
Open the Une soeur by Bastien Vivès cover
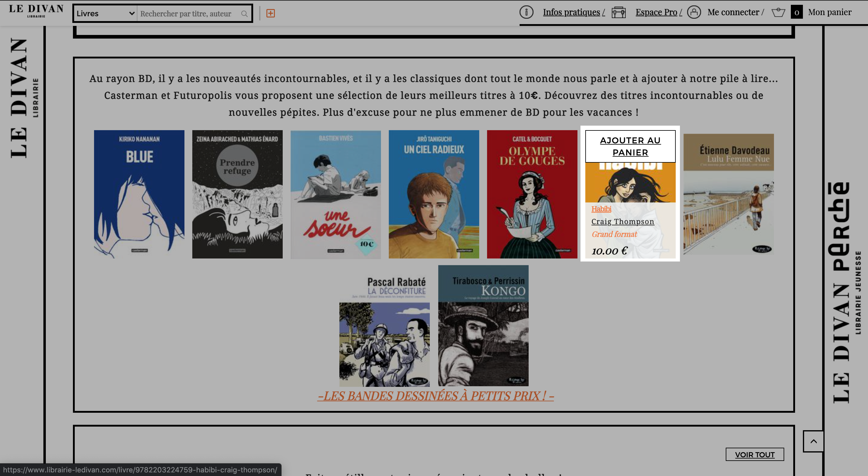tap(336, 194)
